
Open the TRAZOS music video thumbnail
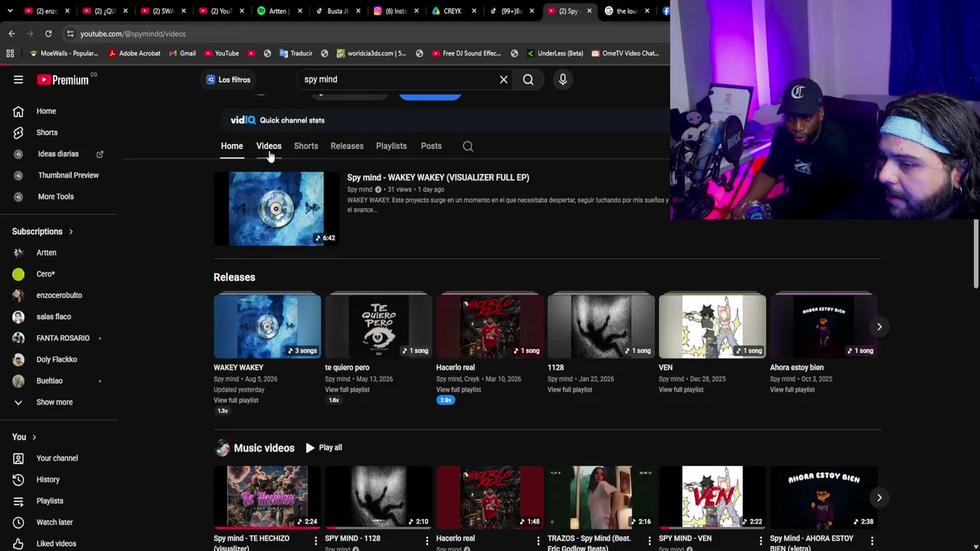[601, 497]
